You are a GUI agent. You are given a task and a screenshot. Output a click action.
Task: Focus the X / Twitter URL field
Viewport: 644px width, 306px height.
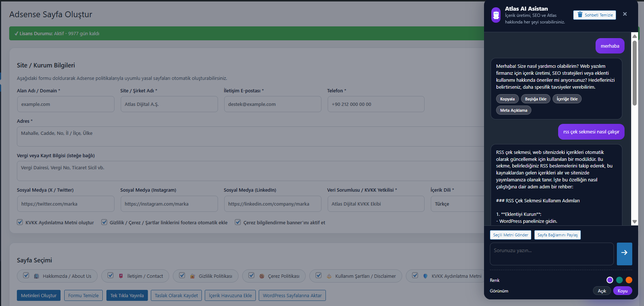66,204
